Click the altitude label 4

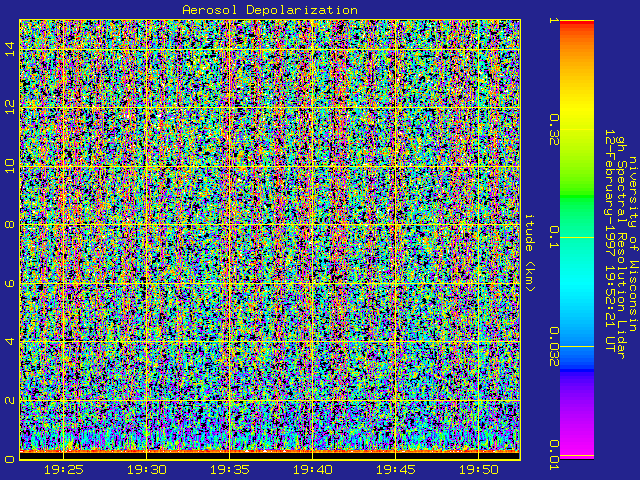(9, 341)
